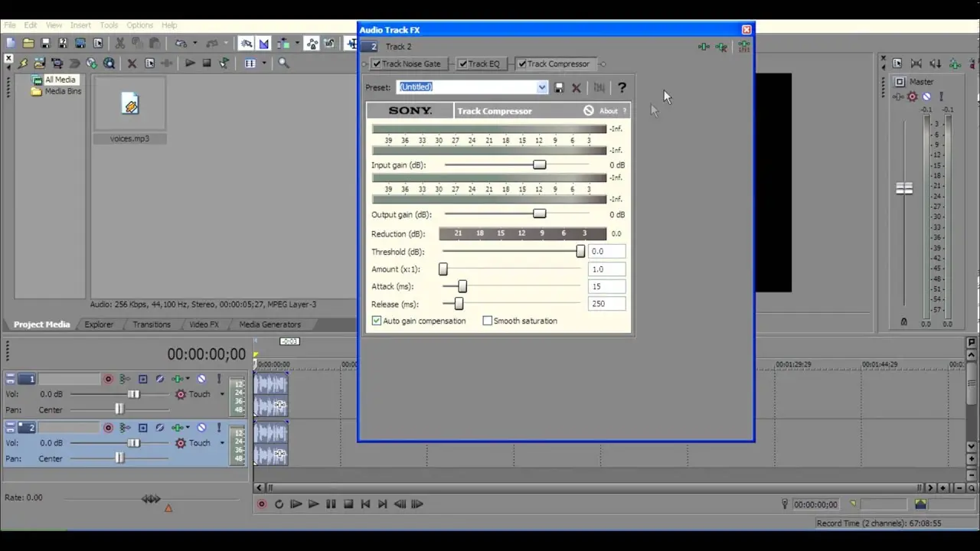Save the preset in Audio Track FX
Image resolution: width=980 pixels, height=551 pixels.
coord(559,88)
